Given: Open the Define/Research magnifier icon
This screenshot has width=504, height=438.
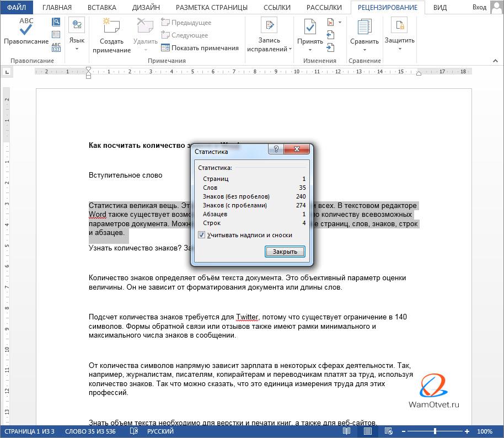Looking at the screenshot, I should tap(56, 22).
